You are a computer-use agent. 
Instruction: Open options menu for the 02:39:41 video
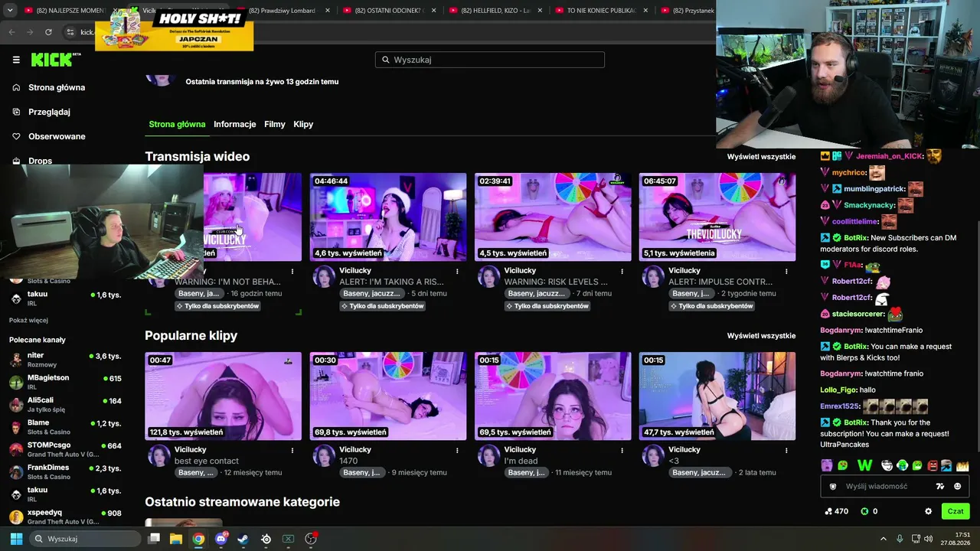click(x=622, y=271)
